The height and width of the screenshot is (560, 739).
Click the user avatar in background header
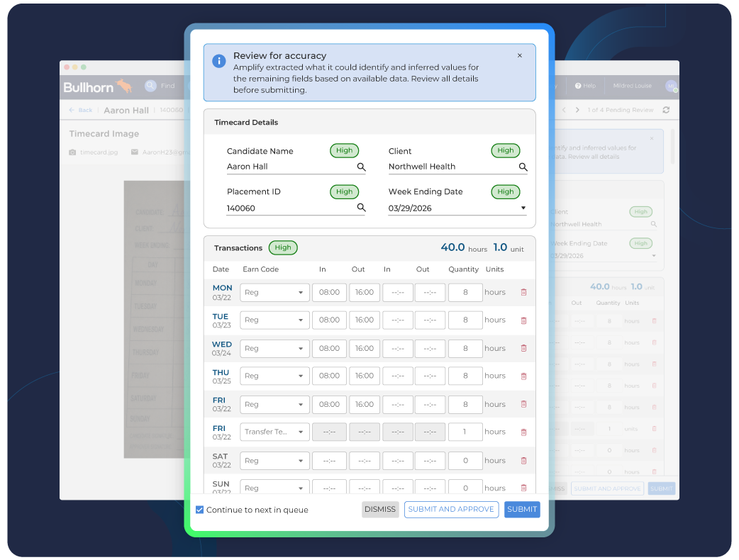(671, 86)
